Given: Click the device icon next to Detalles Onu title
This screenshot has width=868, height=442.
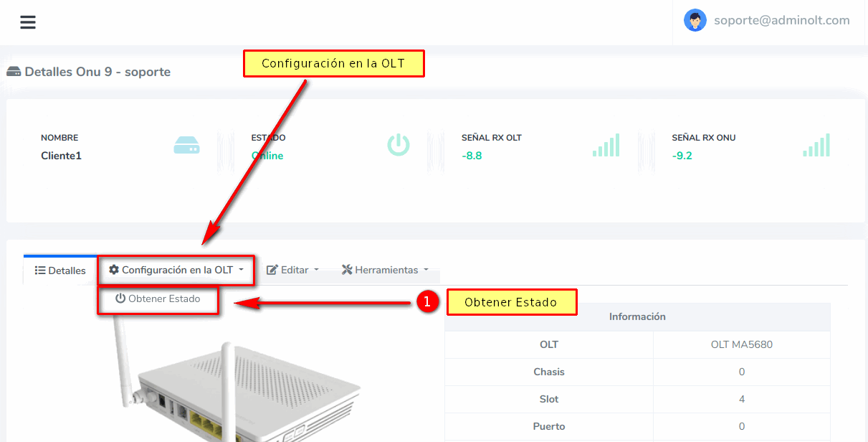Looking at the screenshot, I should tap(14, 72).
